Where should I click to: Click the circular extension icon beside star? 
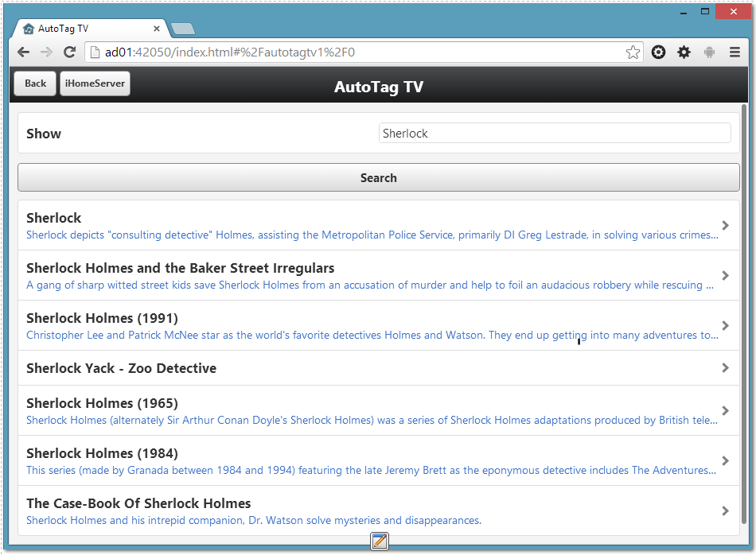tap(658, 52)
